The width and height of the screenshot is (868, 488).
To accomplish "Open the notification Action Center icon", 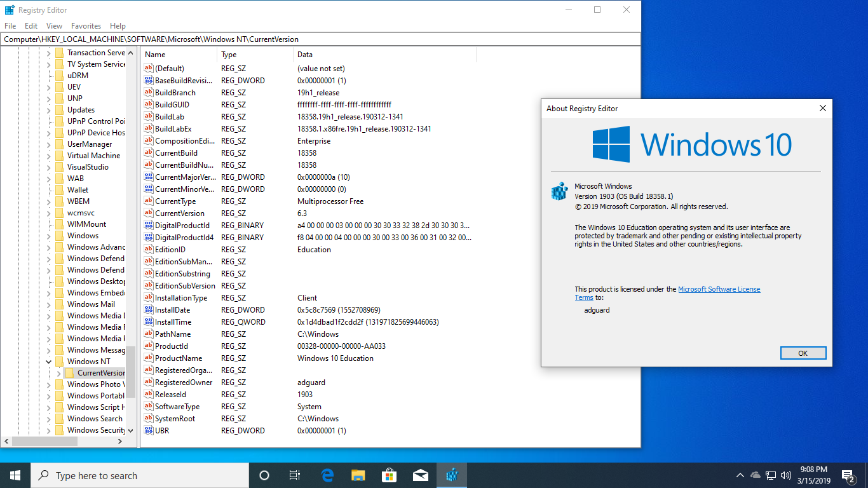I will (x=848, y=475).
